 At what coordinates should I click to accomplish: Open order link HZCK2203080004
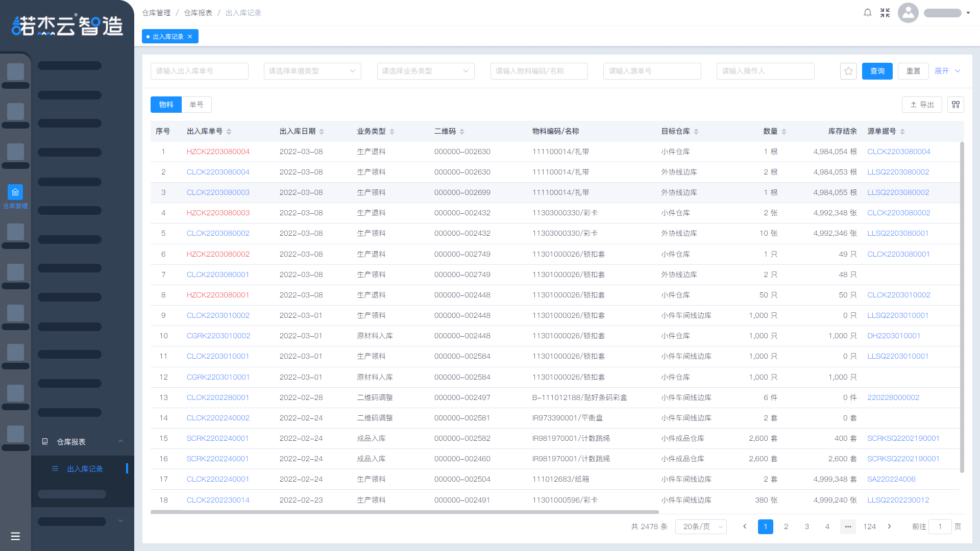pyautogui.click(x=218, y=152)
